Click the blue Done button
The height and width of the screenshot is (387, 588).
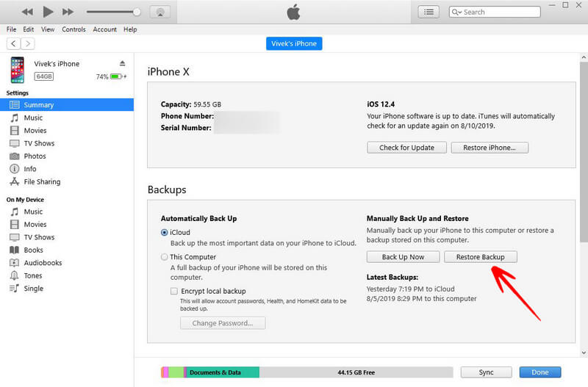pyautogui.click(x=540, y=372)
